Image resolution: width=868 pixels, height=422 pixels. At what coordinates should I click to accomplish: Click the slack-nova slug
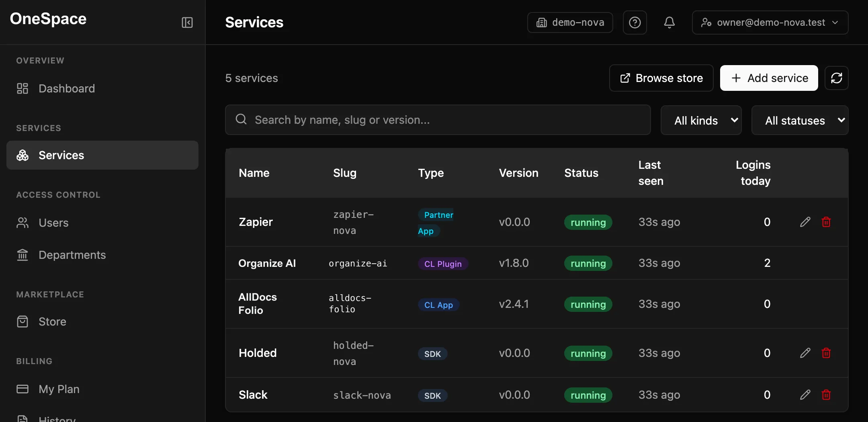pyautogui.click(x=362, y=395)
